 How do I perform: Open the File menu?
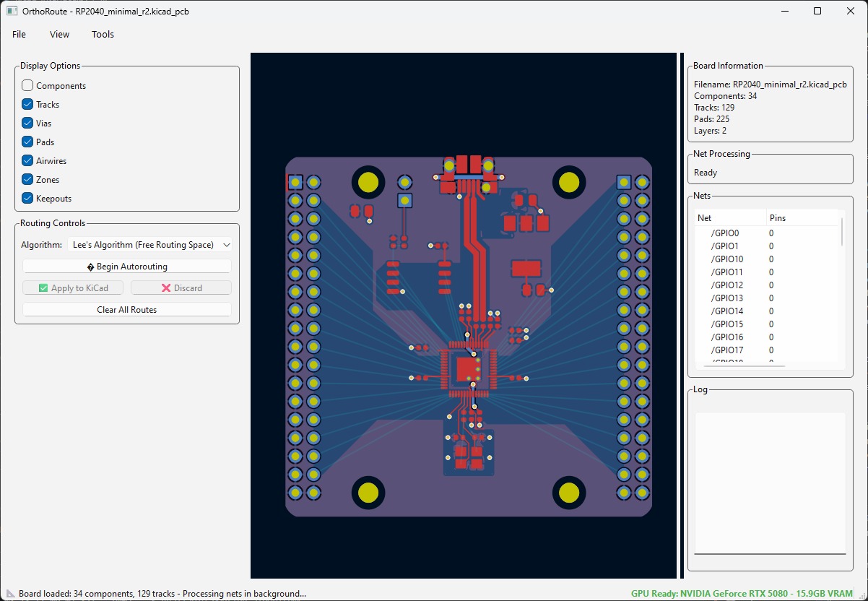coord(19,34)
